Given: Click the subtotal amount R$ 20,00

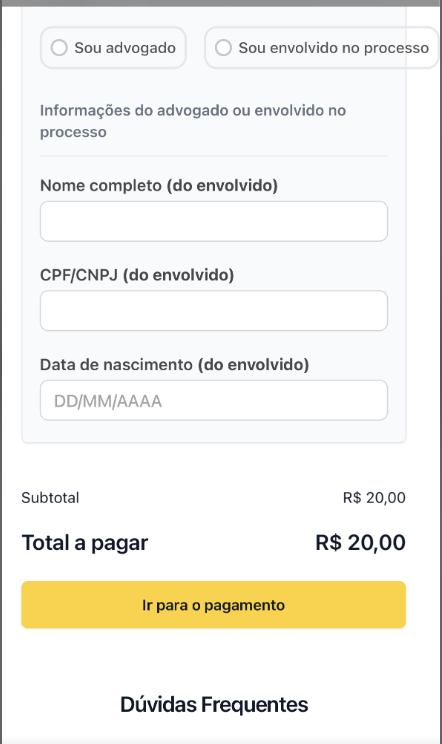Looking at the screenshot, I should pyautogui.click(x=374, y=498).
